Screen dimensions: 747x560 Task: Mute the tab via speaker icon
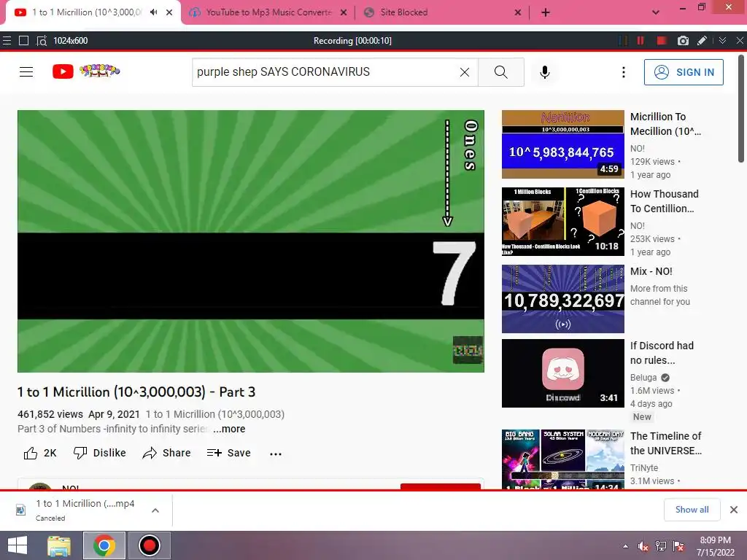(153, 12)
